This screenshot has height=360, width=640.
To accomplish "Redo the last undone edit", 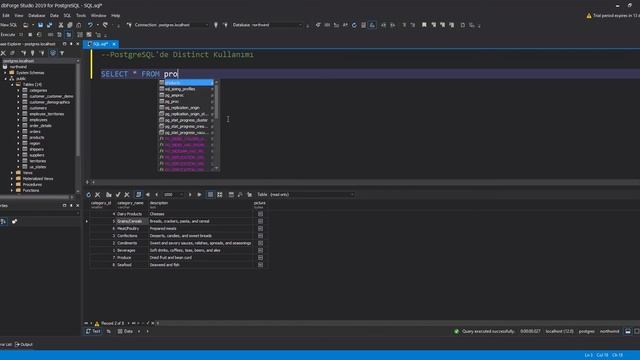I will (x=105, y=25).
